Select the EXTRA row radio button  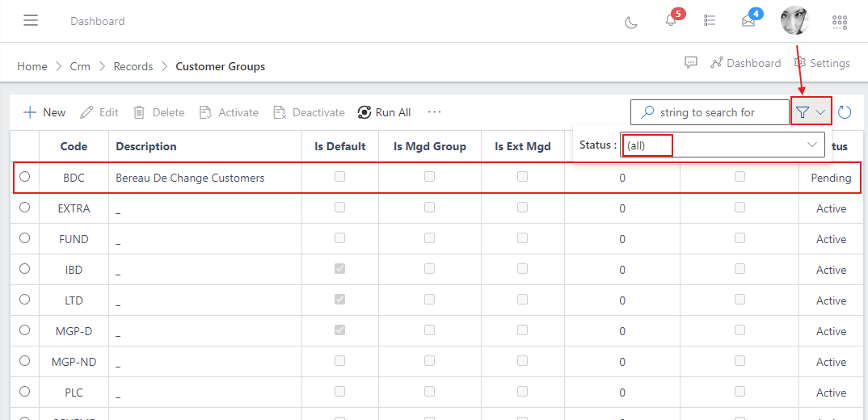24,208
